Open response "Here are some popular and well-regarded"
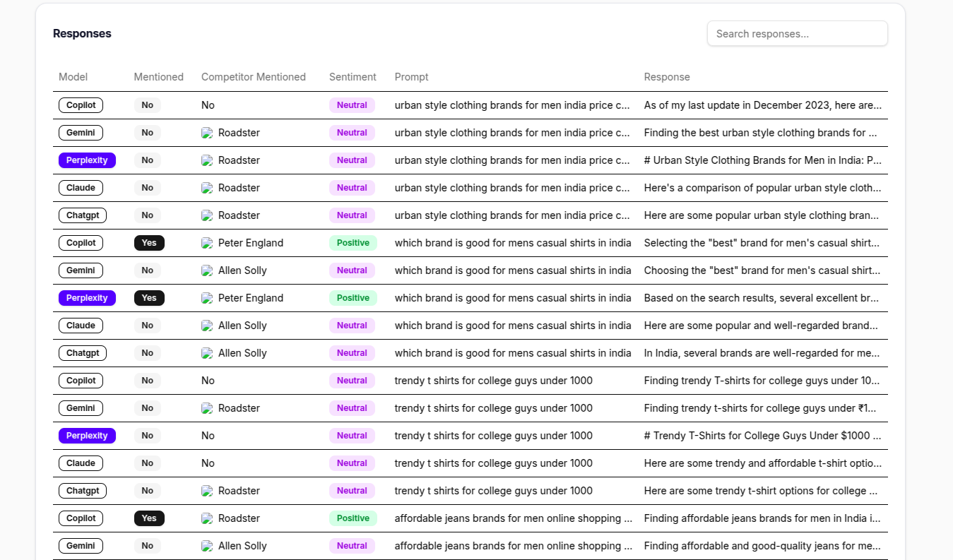The height and width of the screenshot is (560, 953). pyautogui.click(x=762, y=326)
